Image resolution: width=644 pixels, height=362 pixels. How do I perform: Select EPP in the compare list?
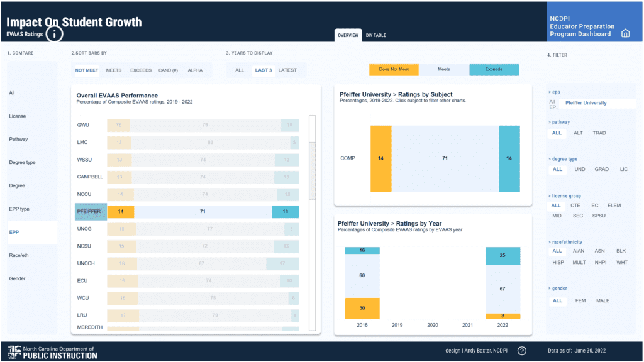32,233
